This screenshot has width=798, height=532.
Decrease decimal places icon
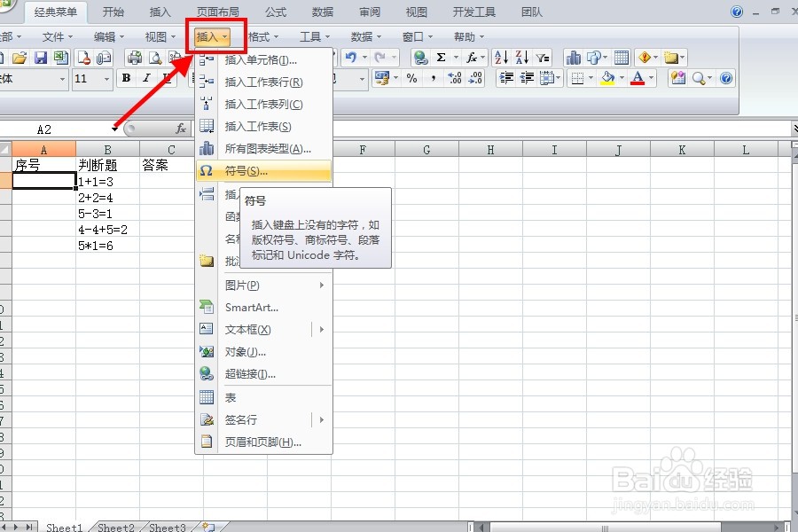(x=475, y=78)
